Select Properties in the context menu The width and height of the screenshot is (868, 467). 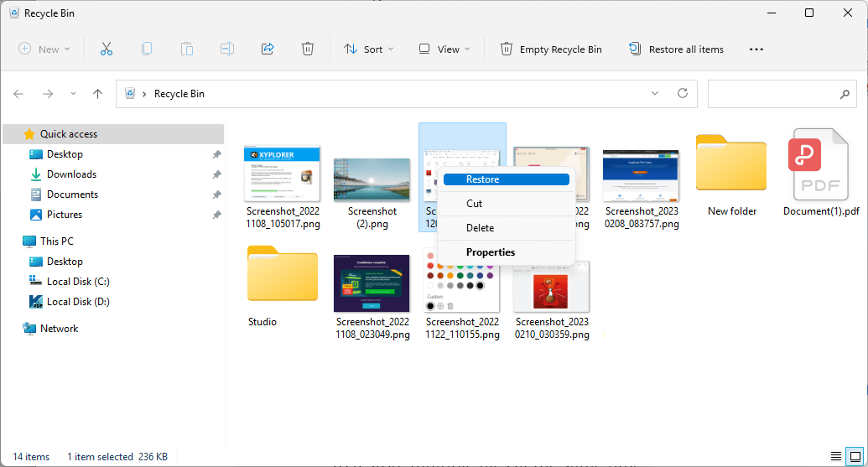(491, 252)
